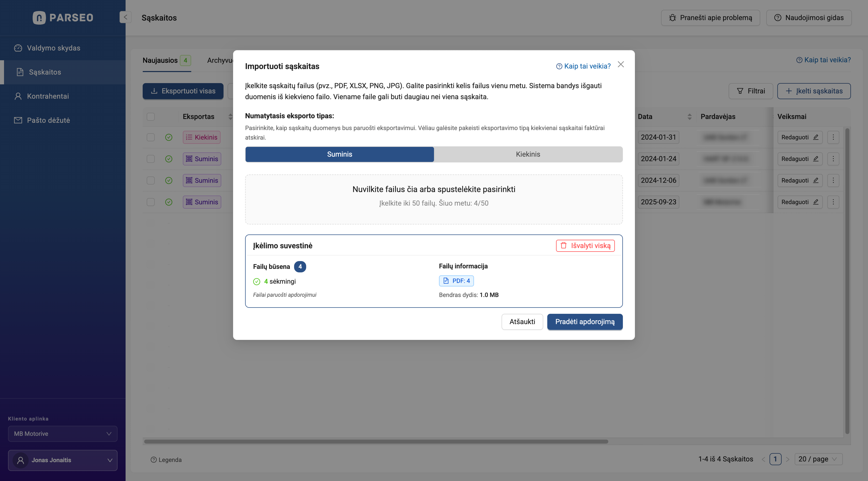Image resolution: width=868 pixels, height=481 pixels.
Task: Click the Data column sort arrows
Action: [x=689, y=116]
